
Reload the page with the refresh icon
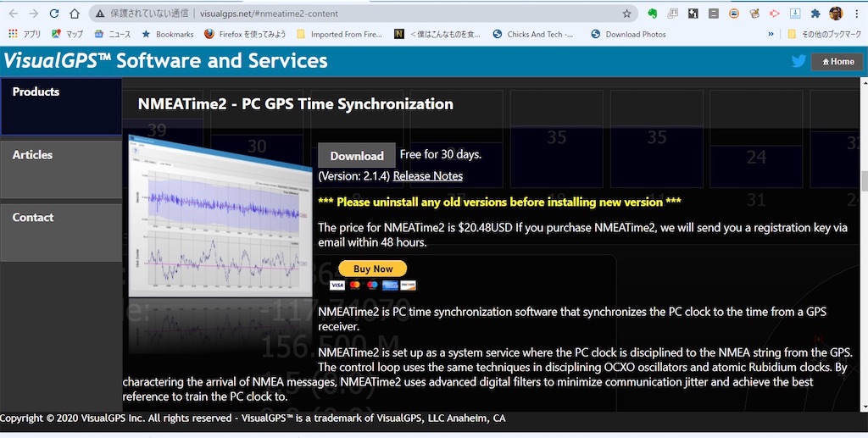point(54,14)
